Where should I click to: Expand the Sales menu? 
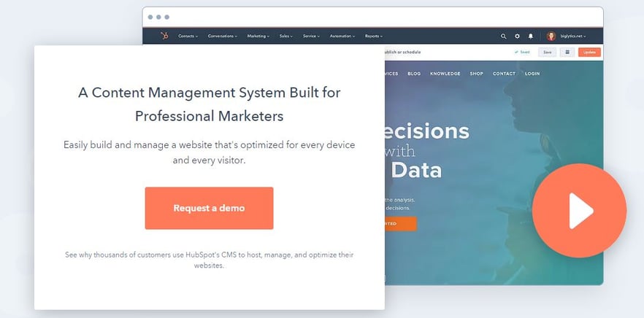286,36
